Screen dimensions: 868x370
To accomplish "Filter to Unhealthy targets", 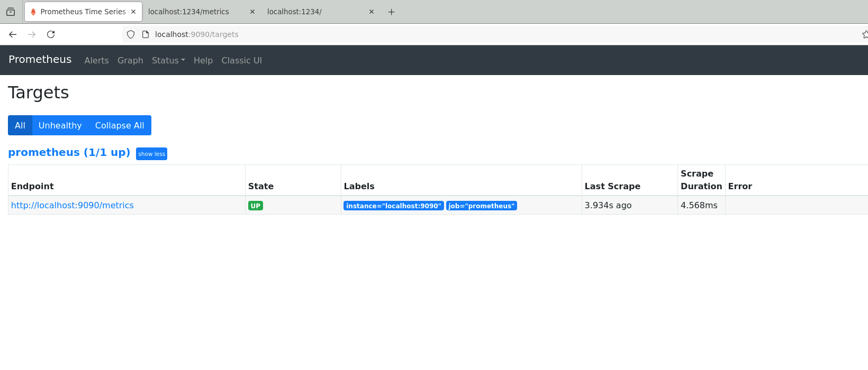I will (x=60, y=125).
